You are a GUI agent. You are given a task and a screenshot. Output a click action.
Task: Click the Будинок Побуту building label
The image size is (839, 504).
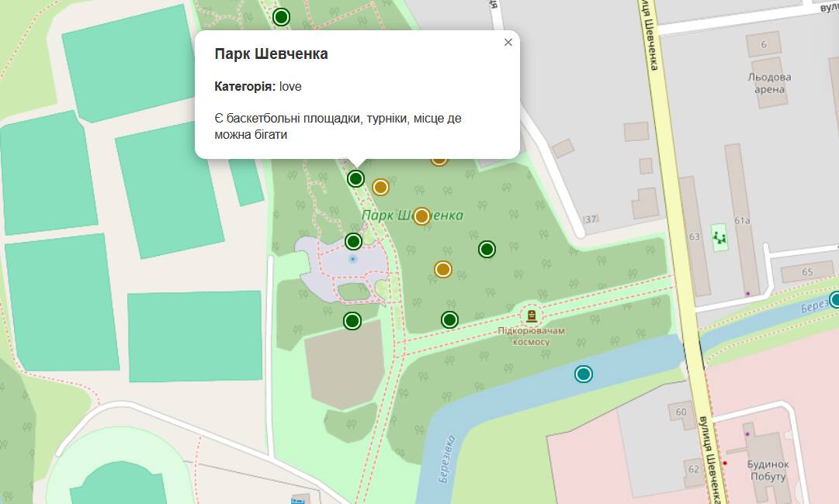(x=768, y=470)
